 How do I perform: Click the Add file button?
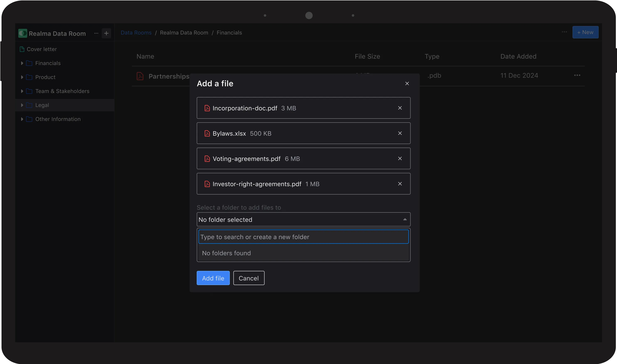pos(213,278)
